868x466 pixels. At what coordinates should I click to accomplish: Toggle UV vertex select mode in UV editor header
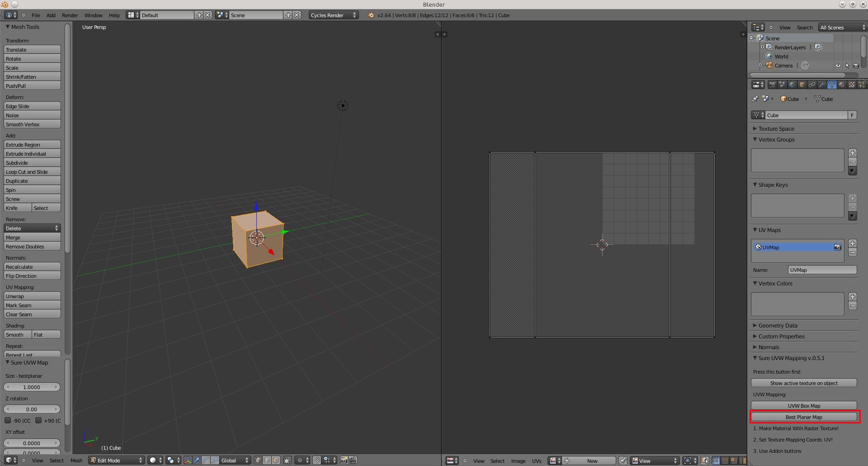click(x=716, y=461)
